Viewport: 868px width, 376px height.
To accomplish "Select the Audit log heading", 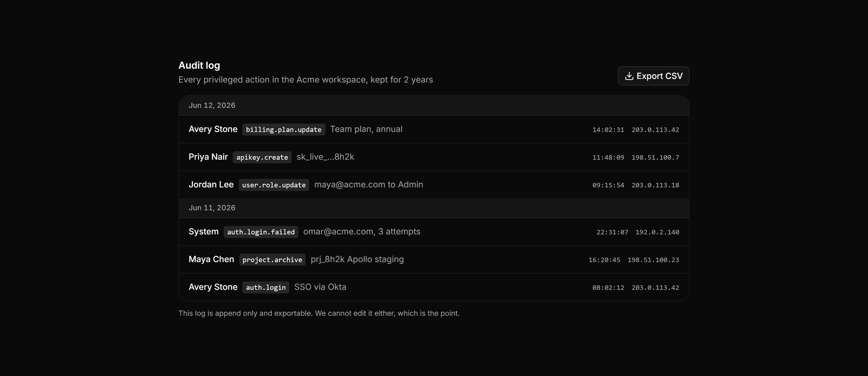I will tap(199, 65).
